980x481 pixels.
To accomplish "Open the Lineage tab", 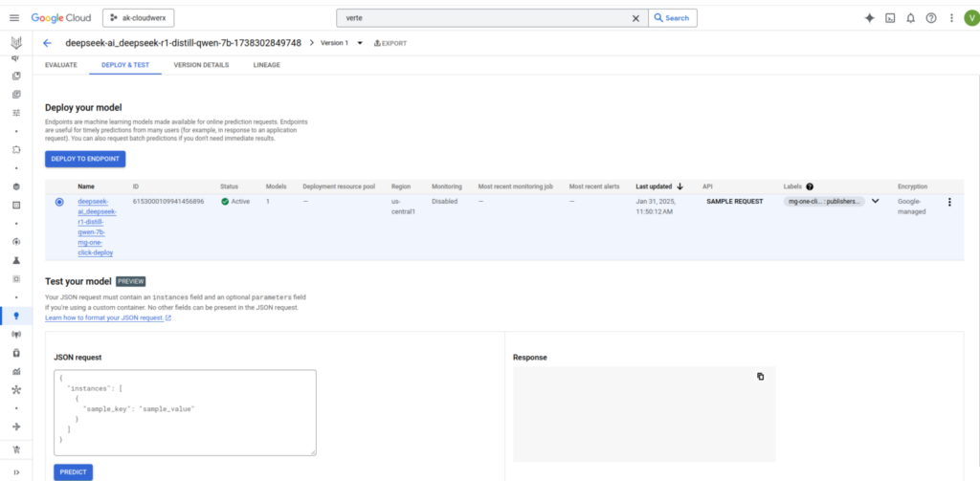I will coord(266,65).
